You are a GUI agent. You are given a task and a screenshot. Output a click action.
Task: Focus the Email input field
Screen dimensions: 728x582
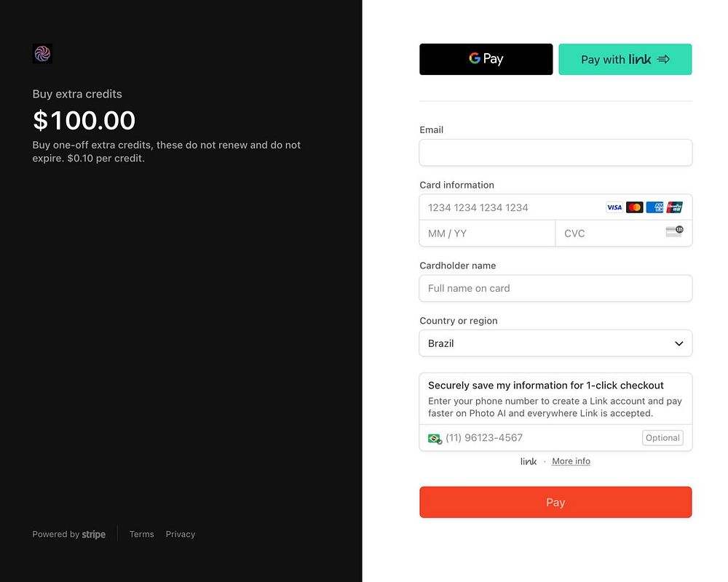pyautogui.click(x=555, y=153)
